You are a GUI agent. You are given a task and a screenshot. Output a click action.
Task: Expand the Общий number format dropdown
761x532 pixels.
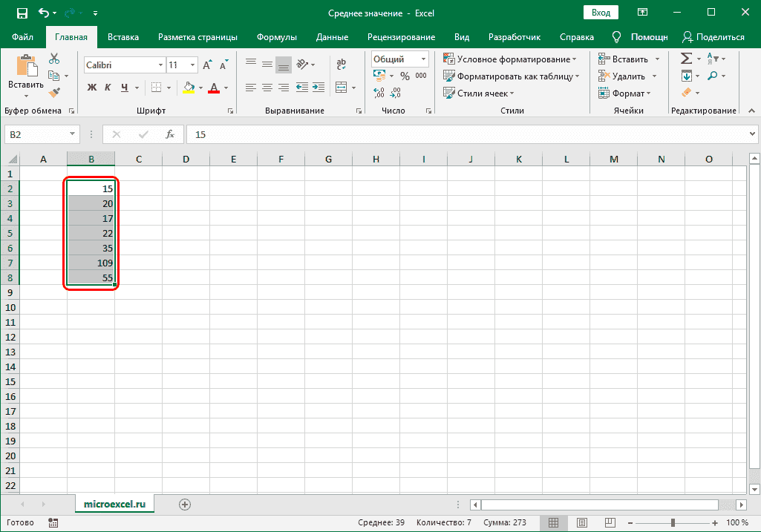tap(424, 59)
